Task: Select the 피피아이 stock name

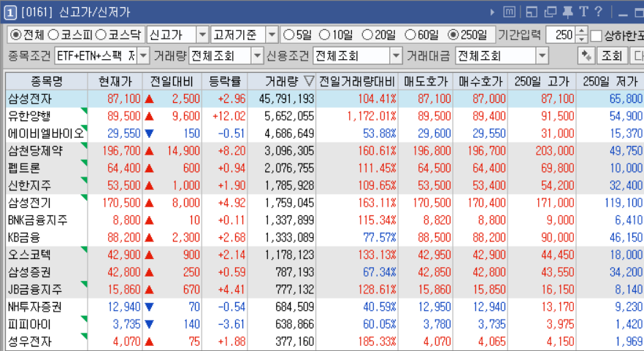Action: point(29,324)
